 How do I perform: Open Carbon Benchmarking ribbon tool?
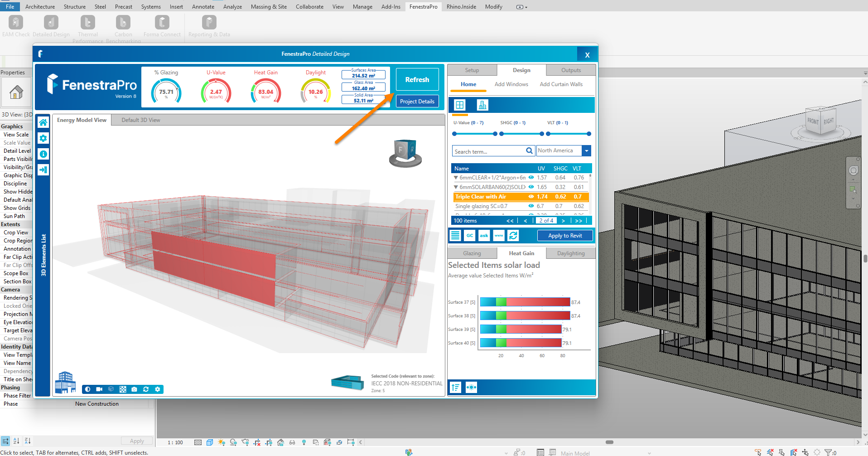pyautogui.click(x=123, y=29)
